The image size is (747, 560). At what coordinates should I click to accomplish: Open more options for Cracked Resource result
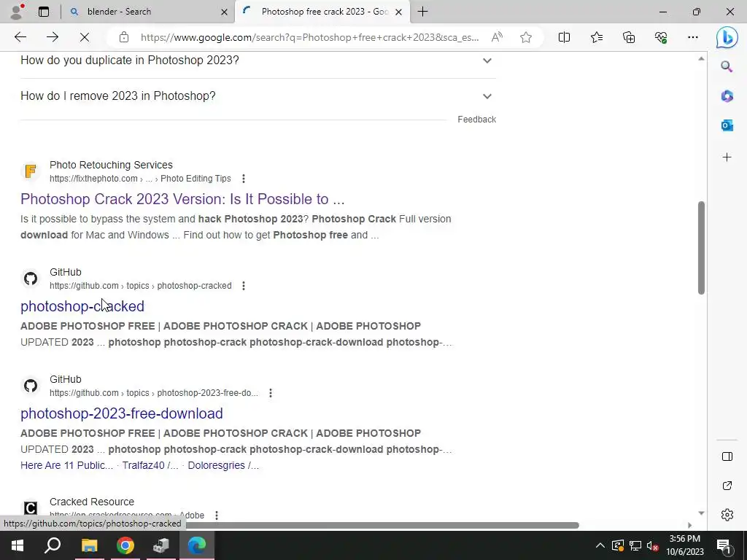[x=216, y=516]
